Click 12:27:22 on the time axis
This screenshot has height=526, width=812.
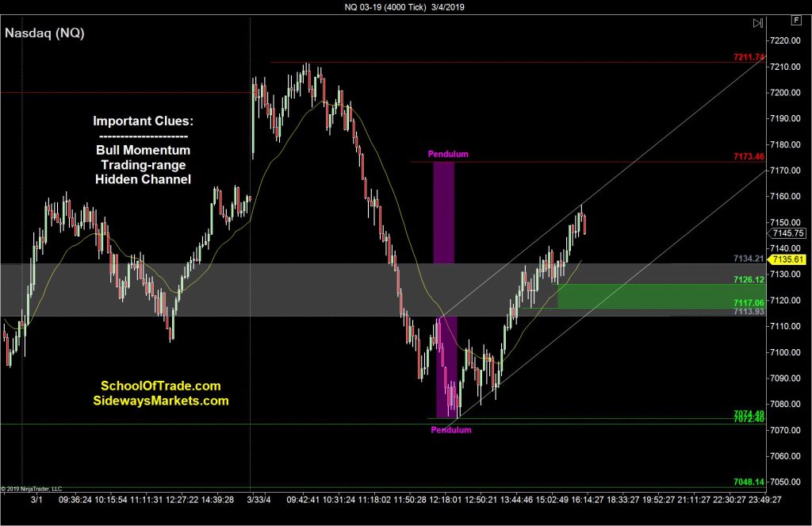[x=181, y=500]
